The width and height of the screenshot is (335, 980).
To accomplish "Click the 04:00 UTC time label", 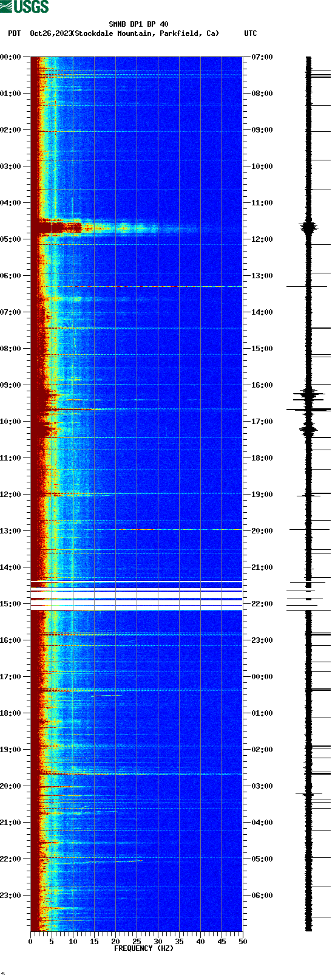I will click(262, 823).
